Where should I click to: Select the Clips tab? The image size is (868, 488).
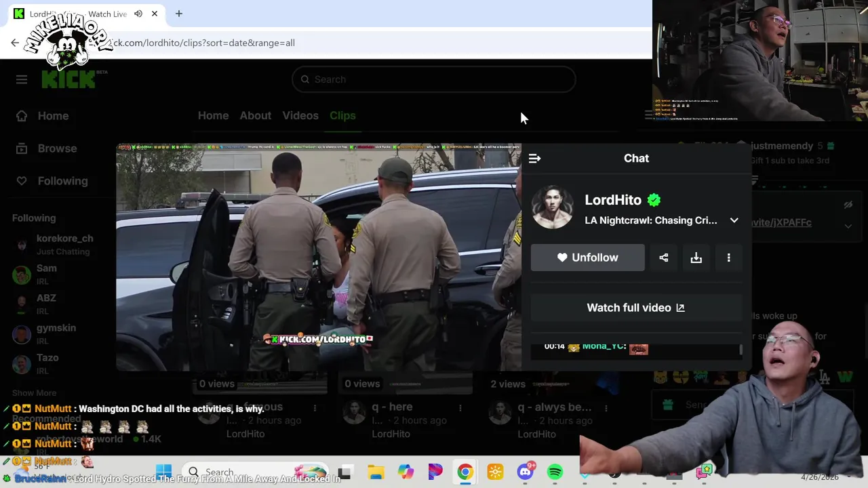342,115
